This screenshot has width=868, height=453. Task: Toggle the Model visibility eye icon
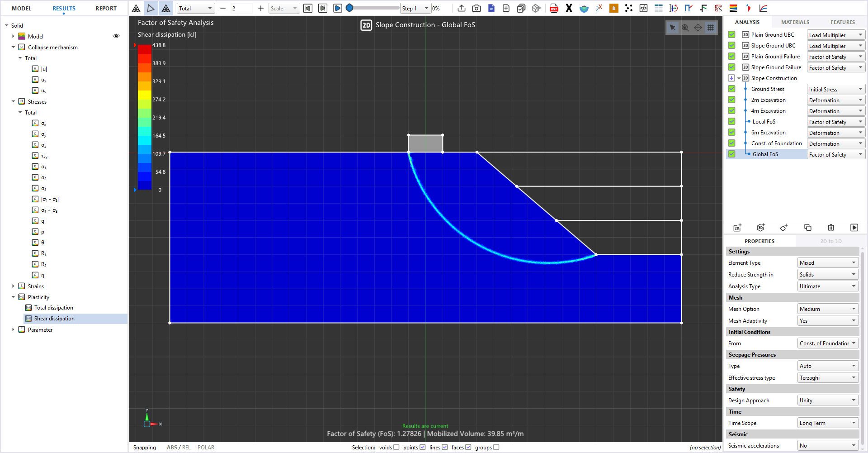pyautogui.click(x=116, y=36)
